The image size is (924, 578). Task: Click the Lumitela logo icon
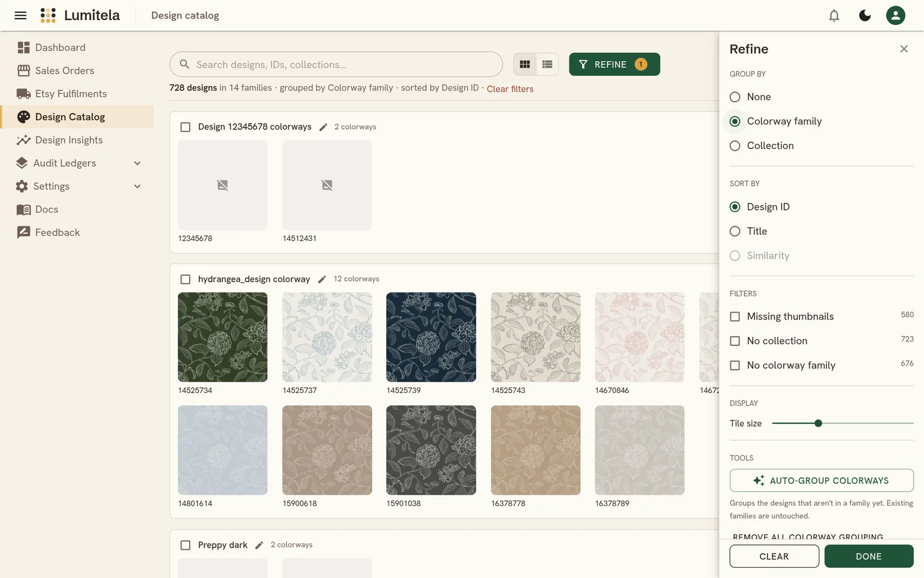point(48,16)
